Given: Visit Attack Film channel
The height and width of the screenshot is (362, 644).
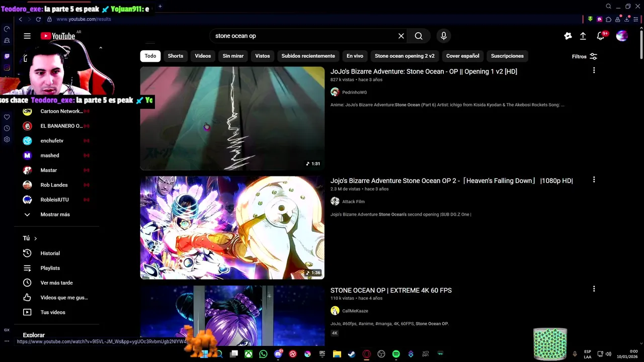Looking at the screenshot, I should pyautogui.click(x=353, y=201).
